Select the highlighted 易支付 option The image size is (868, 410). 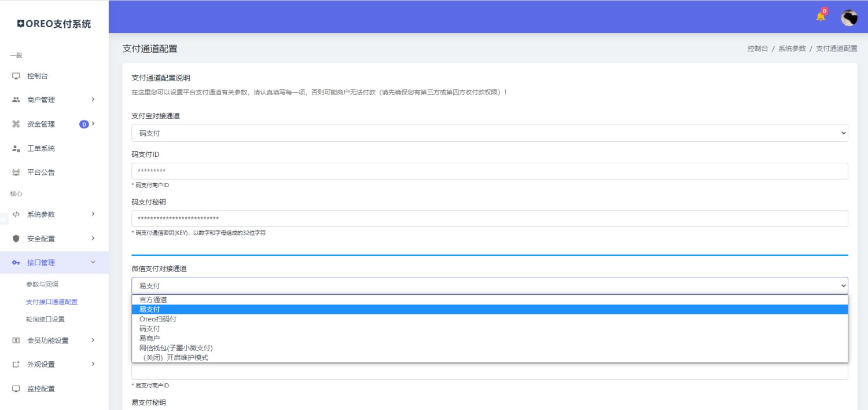pyautogui.click(x=490, y=309)
